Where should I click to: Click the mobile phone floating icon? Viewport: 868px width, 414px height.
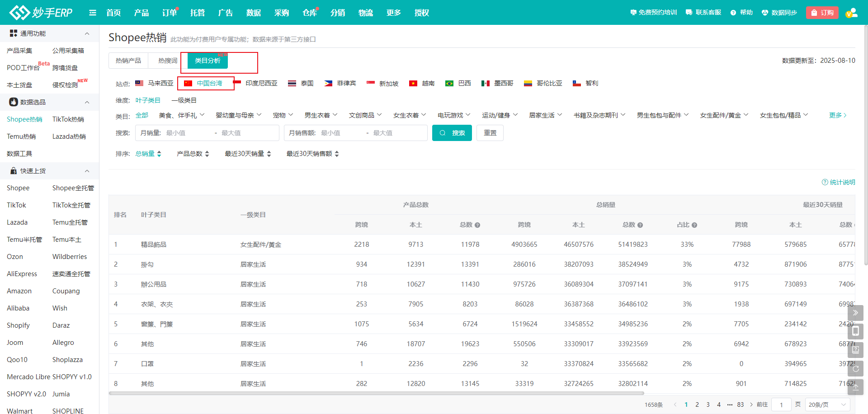coord(855,331)
